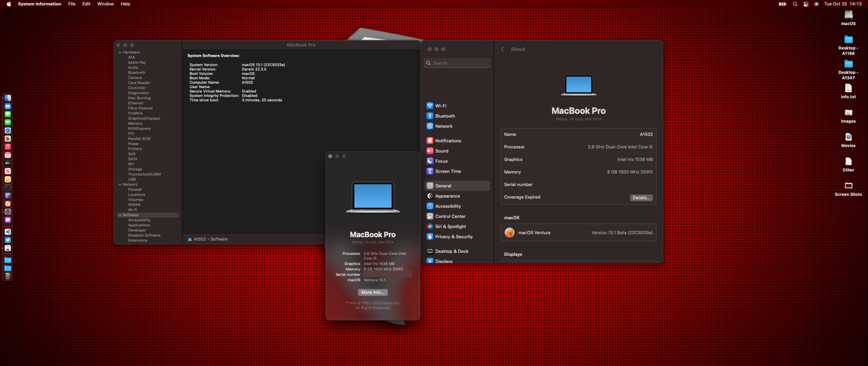Open the System Information app menu
The height and width of the screenshot is (366, 868).
[x=39, y=4]
